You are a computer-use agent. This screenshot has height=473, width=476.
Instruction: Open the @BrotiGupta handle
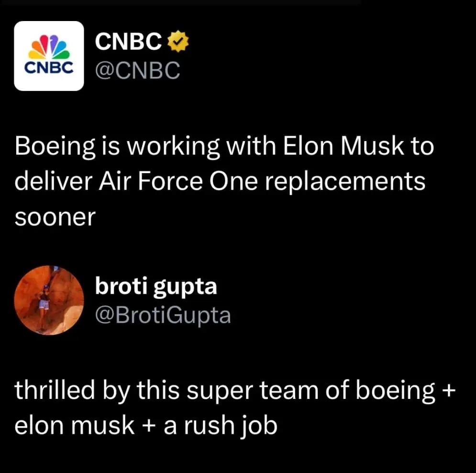pyautogui.click(x=163, y=315)
